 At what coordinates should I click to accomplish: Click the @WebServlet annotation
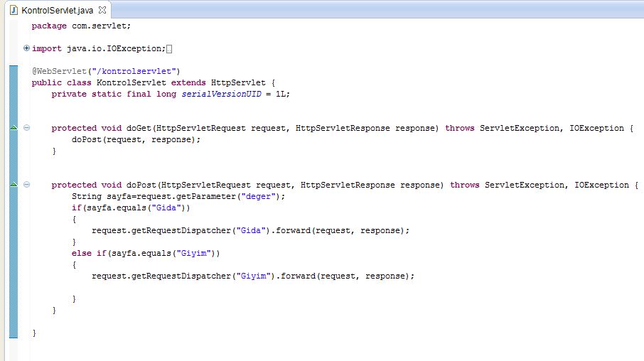55,71
